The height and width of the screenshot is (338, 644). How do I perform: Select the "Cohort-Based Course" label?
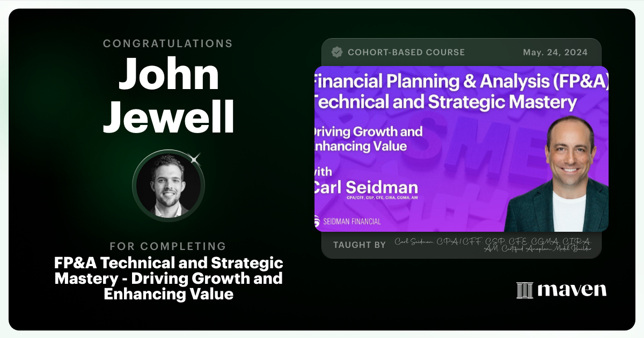(x=406, y=52)
